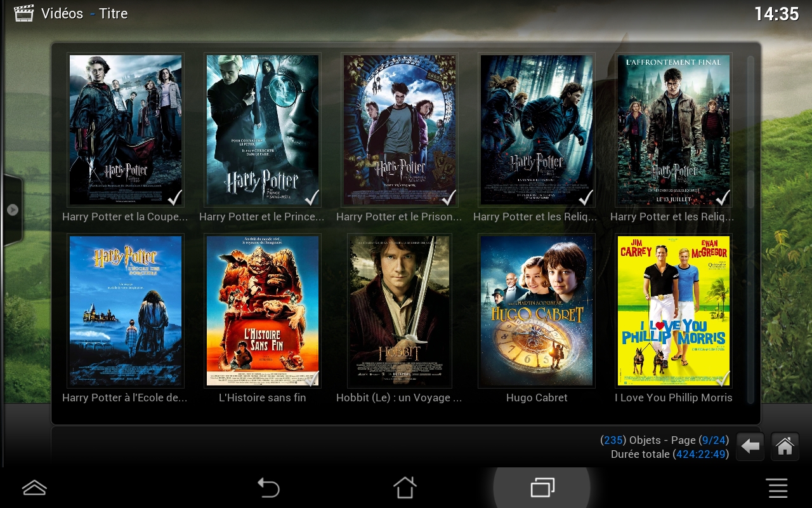Image resolution: width=812 pixels, height=508 pixels.
Task: Tap the Android back navigation icon
Action: click(268, 488)
